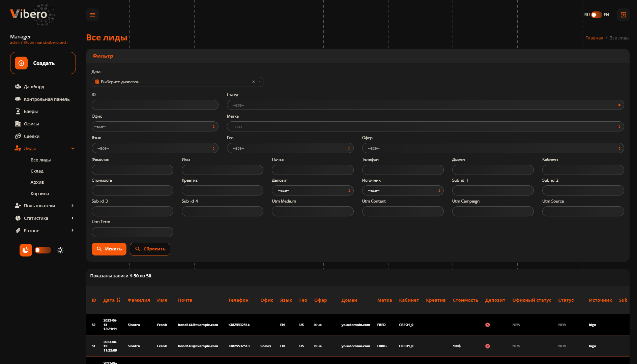This screenshot has width=637, height=364.
Task: Click the Телефон filter input
Action: tap(403, 170)
